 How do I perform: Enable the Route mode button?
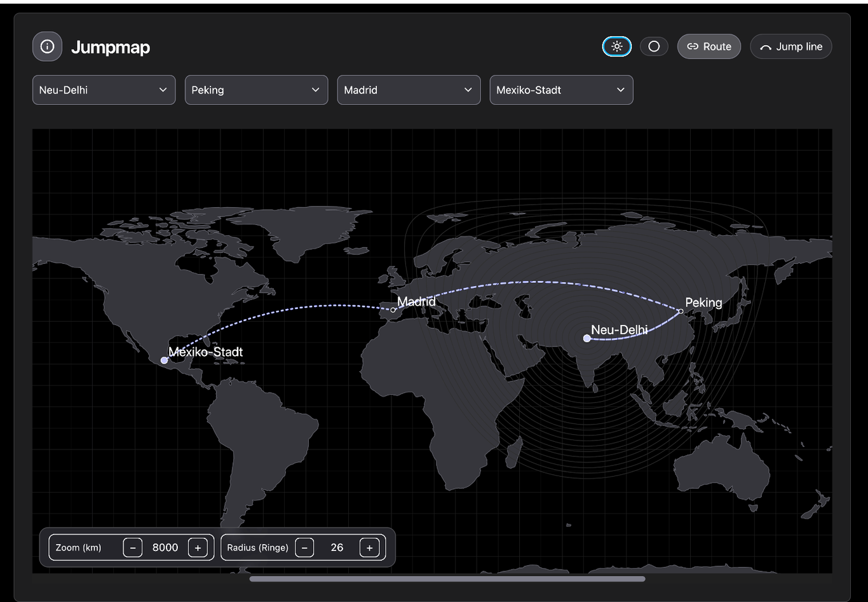tap(709, 46)
